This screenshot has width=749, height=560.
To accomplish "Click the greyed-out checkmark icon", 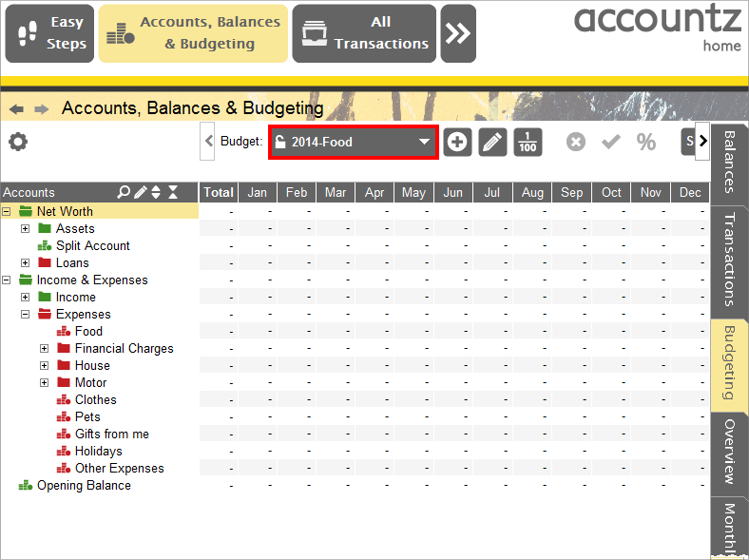I will coord(611,142).
